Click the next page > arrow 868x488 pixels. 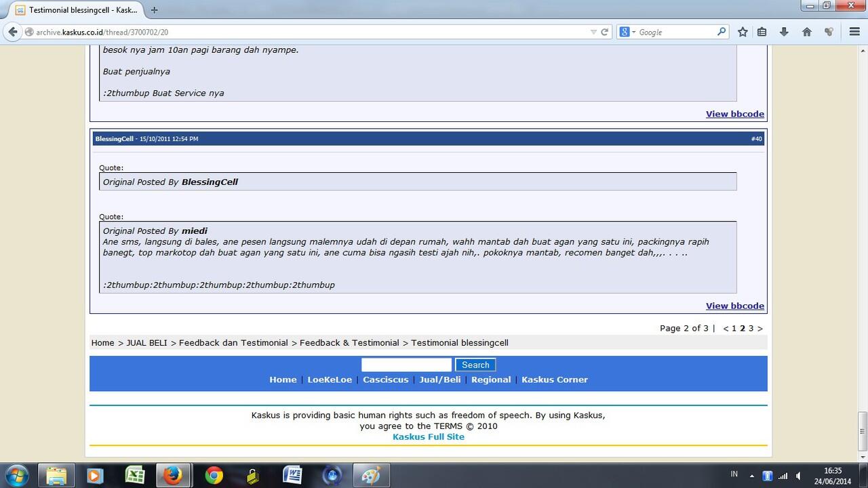tap(759, 328)
